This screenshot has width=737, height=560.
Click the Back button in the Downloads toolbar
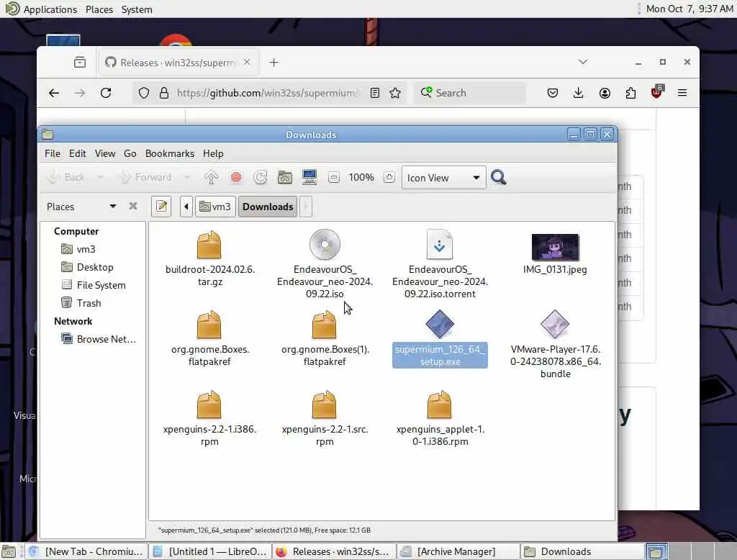click(66, 177)
